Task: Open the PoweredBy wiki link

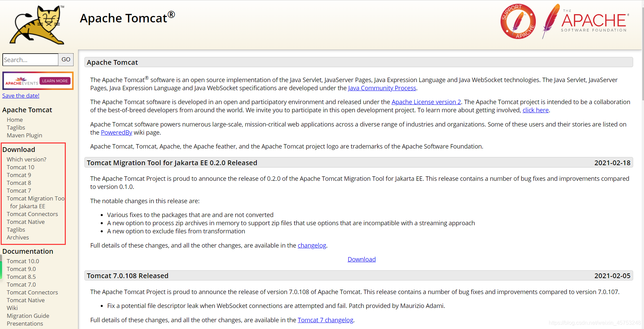Action: click(117, 133)
